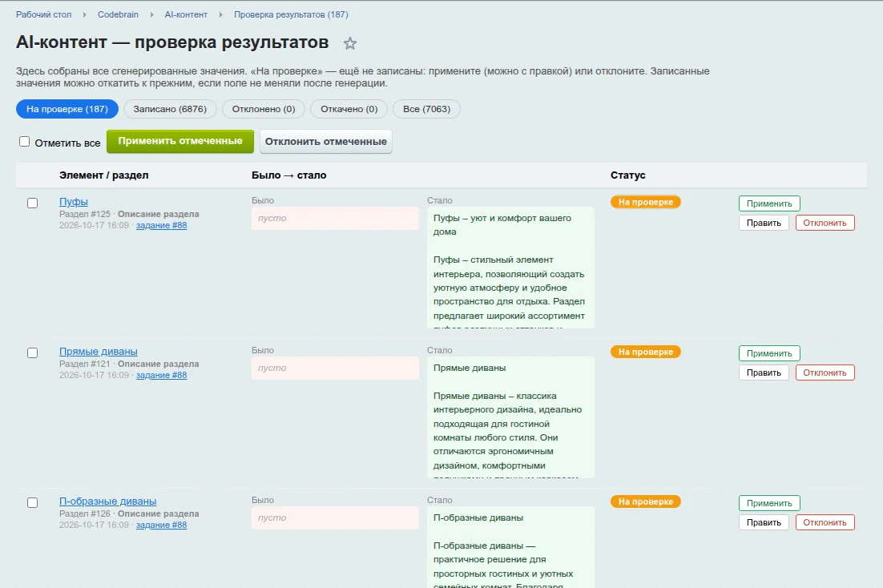The image size is (883, 588).
Task: Click the new text box for П-образные диваны
Action: tap(510, 547)
